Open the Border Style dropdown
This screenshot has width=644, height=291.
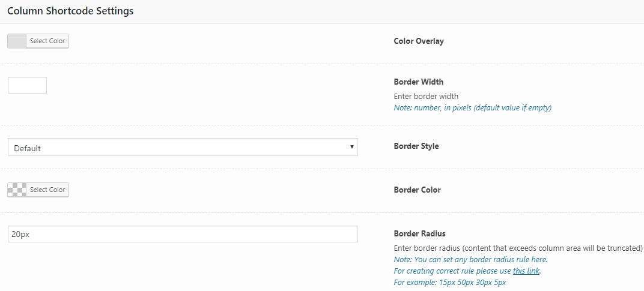(x=183, y=147)
